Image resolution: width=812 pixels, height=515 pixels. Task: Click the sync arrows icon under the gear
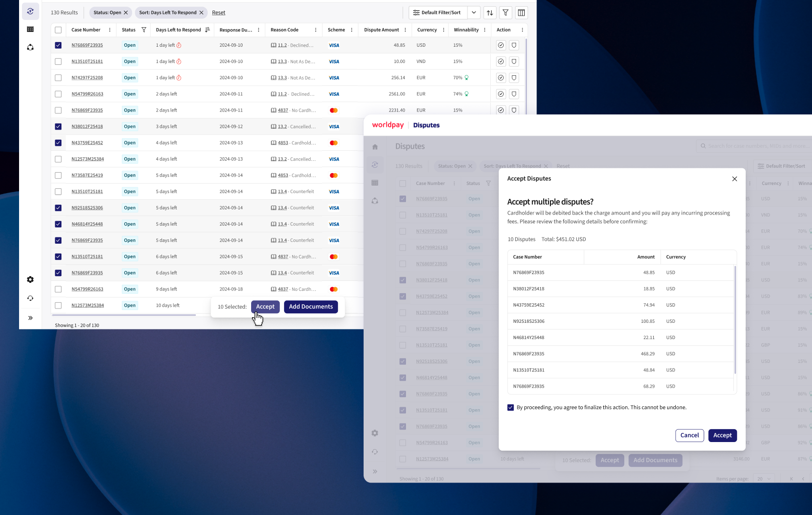pyautogui.click(x=30, y=298)
